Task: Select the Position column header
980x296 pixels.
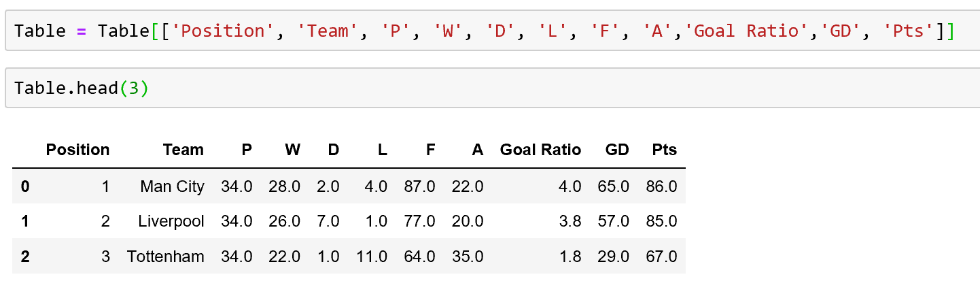Action: pyautogui.click(x=77, y=150)
